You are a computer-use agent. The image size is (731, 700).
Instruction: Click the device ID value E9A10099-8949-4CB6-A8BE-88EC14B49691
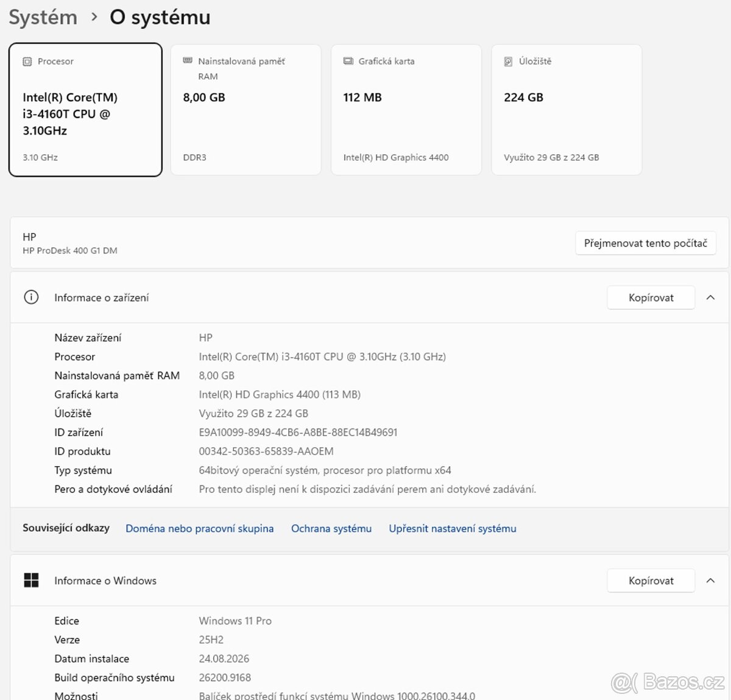[x=298, y=432]
